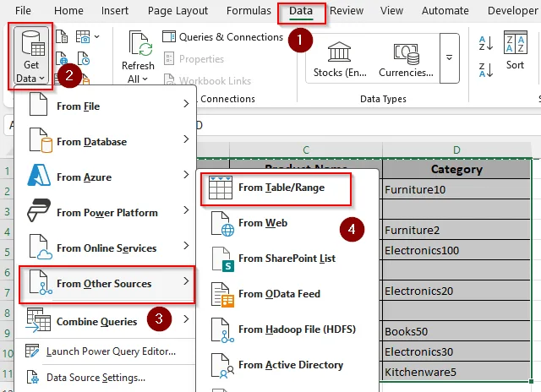This screenshot has height=392, width=541.
Task: Click the From Azure logo icon
Action: pos(39,176)
